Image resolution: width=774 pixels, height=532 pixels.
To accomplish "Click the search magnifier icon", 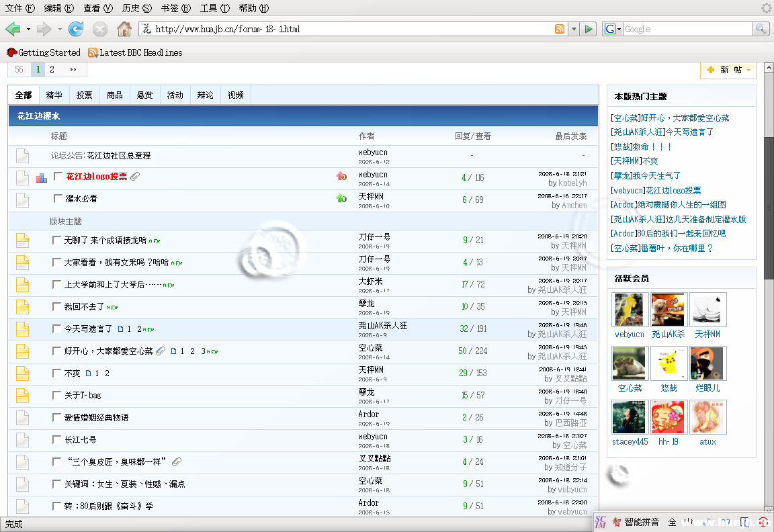I will click(x=761, y=29).
